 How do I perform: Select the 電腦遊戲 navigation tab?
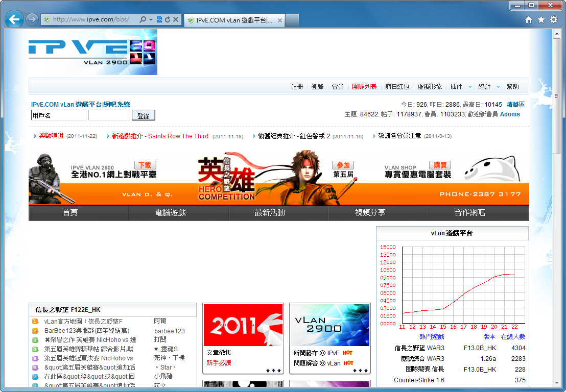(x=170, y=213)
